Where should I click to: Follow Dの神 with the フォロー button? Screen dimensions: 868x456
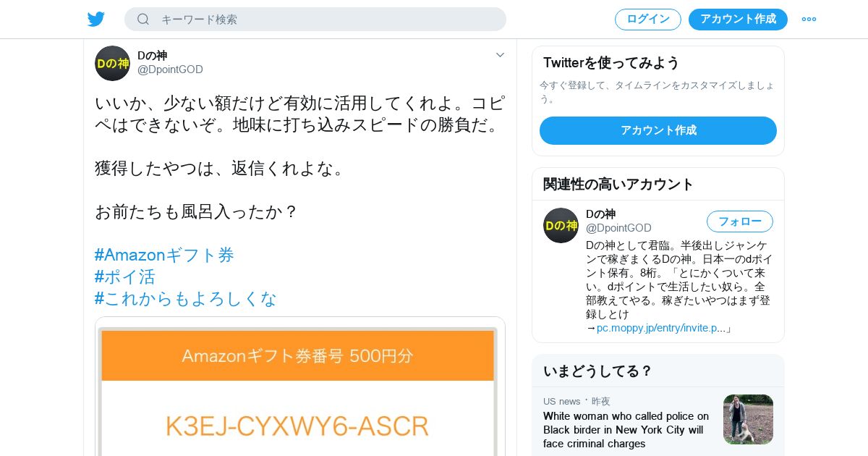pyautogui.click(x=740, y=221)
